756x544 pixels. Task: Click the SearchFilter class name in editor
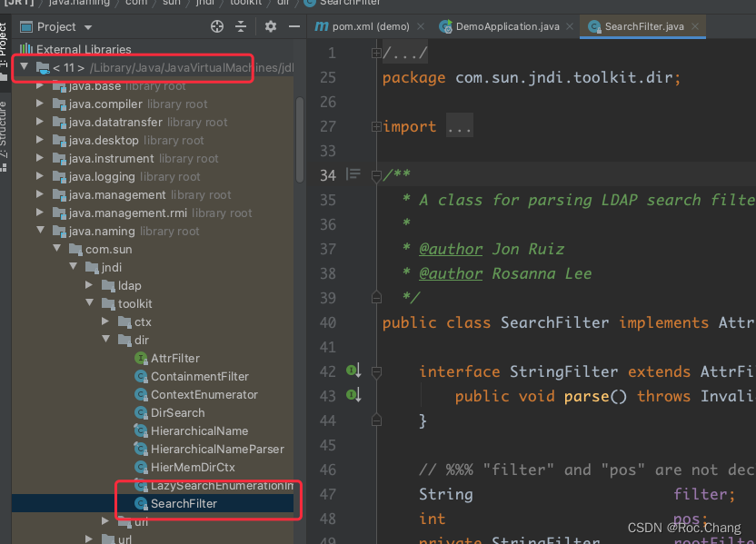pos(554,322)
